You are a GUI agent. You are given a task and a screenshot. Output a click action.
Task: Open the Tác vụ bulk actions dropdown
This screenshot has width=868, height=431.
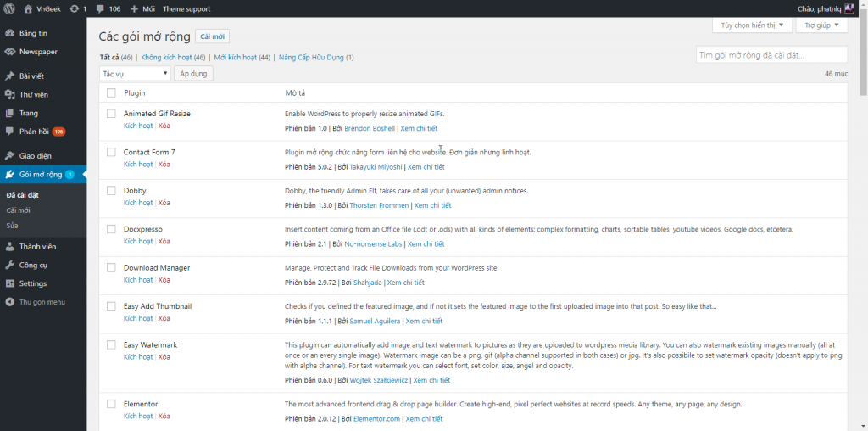135,73
